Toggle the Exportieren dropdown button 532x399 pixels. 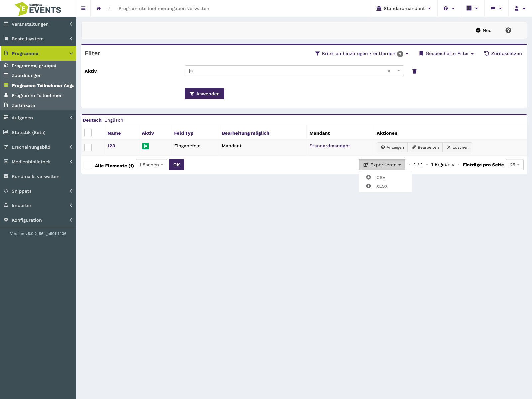(382, 165)
